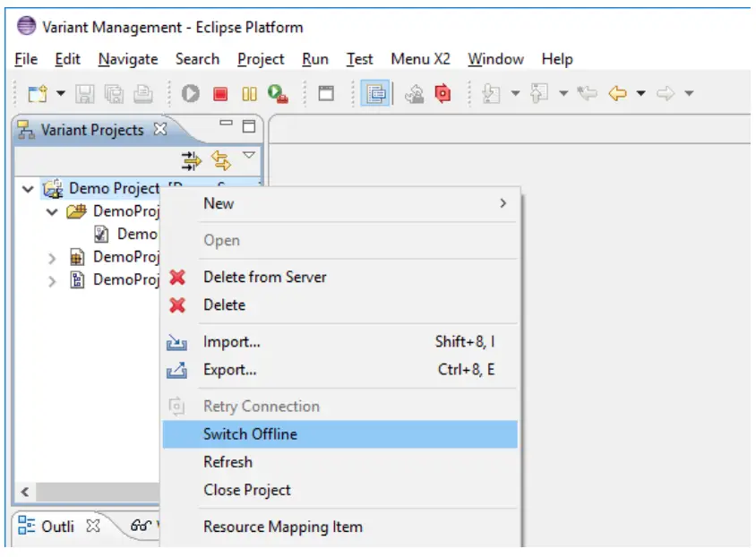
Task: Click the horizontal scrollbar left arrow
Action: (25, 492)
